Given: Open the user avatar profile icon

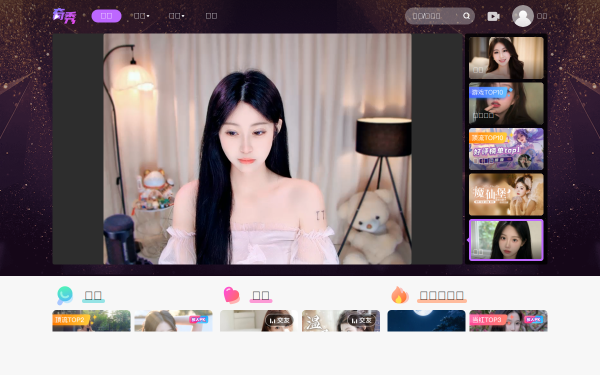Looking at the screenshot, I should tap(523, 16).
